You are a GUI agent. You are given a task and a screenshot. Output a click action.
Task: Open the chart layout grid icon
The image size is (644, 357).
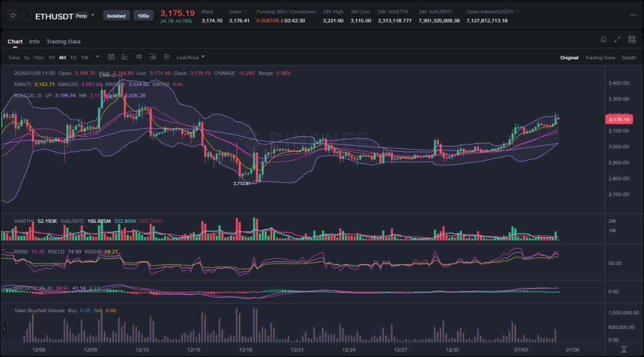631,39
